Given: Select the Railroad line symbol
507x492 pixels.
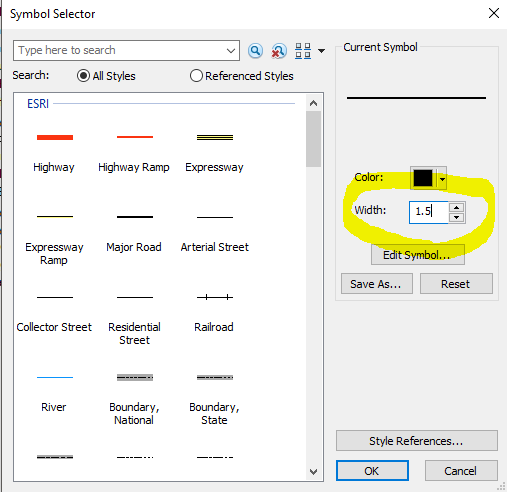Looking at the screenshot, I should [215, 297].
